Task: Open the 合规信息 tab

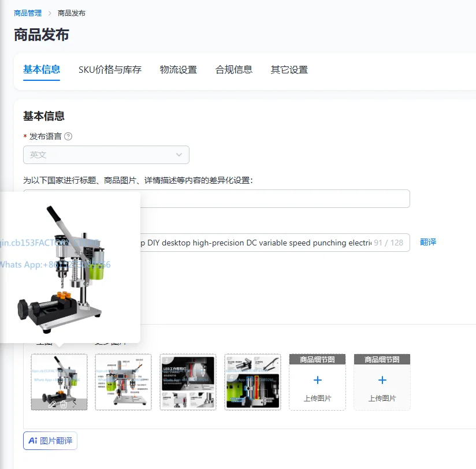Action: pyautogui.click(x=234, y=69)
